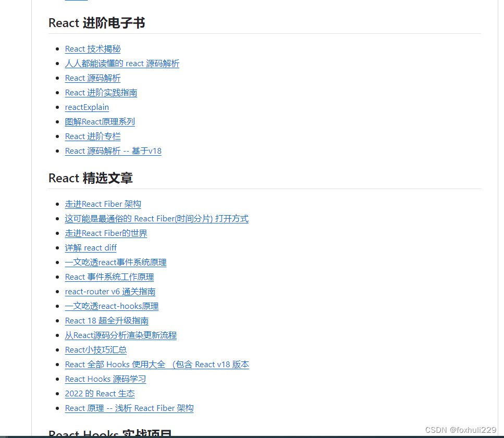504x438 pixels.
Task: Open 这可能是最通俗的 React Fiber 打开方式 article
Action: point(156,219)
